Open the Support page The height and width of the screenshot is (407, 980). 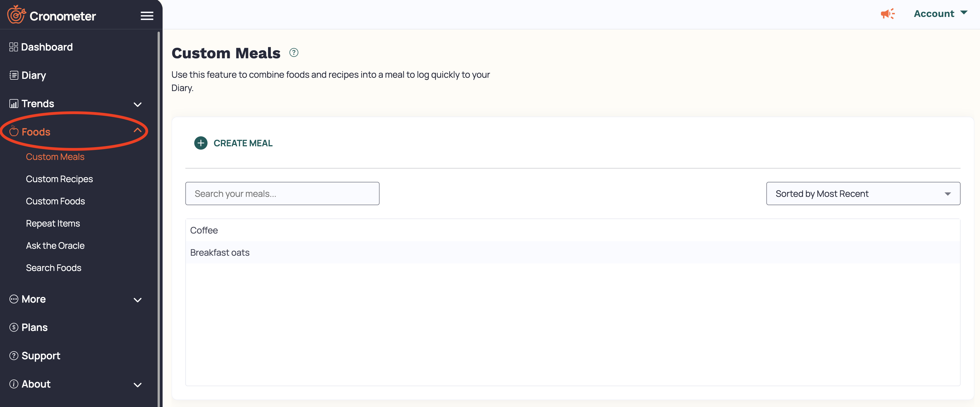[x=41, y=356]
